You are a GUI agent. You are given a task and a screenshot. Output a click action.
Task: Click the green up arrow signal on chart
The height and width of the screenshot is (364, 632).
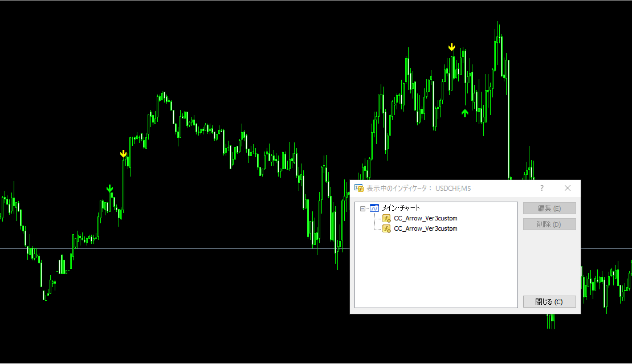(x=465, y=113)
